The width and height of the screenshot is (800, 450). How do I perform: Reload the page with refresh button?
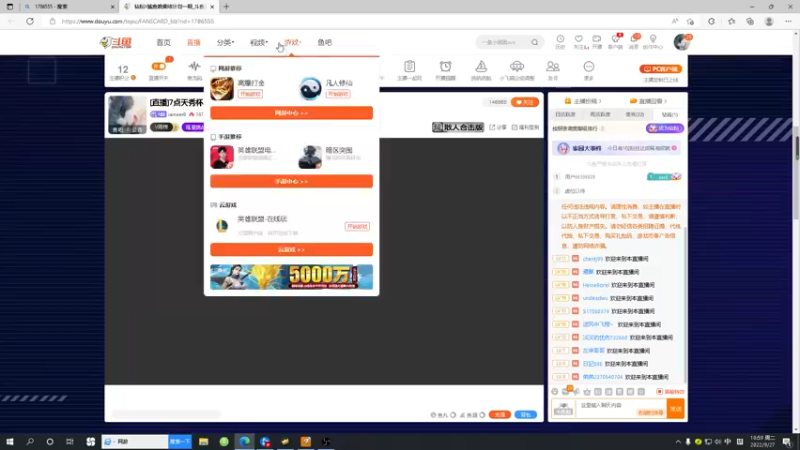pos(30,21)
